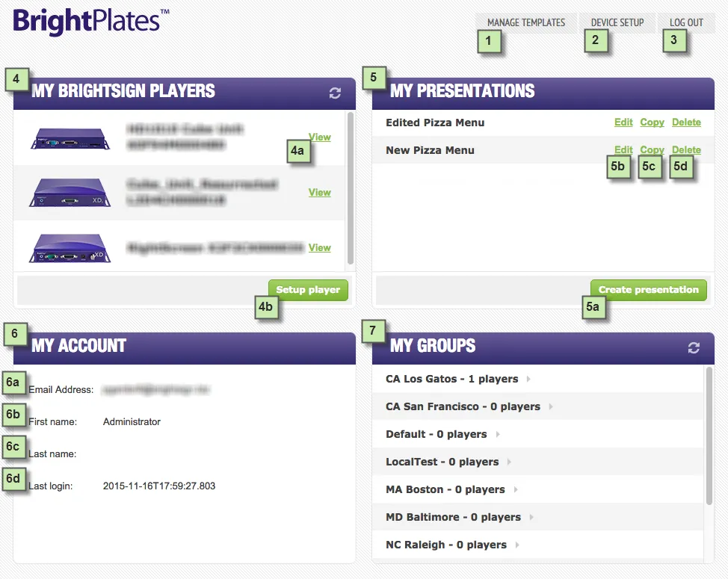Edit the Edited Pizza Menu presentation
728x579 pixels.
pos(623,122)
